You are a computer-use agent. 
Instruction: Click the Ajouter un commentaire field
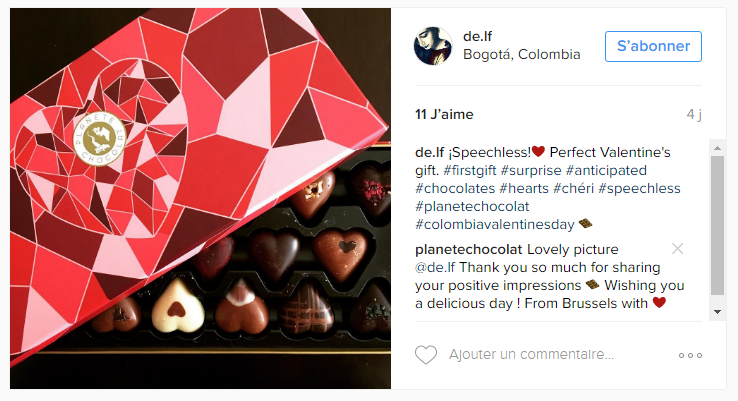[x=531, y=354]
